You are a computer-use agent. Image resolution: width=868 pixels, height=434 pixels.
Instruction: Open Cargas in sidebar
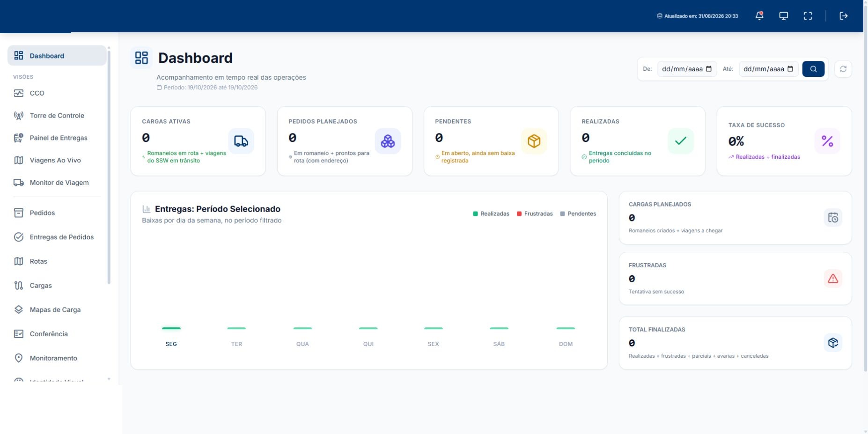pyautogui.click(x=57, y=286)
